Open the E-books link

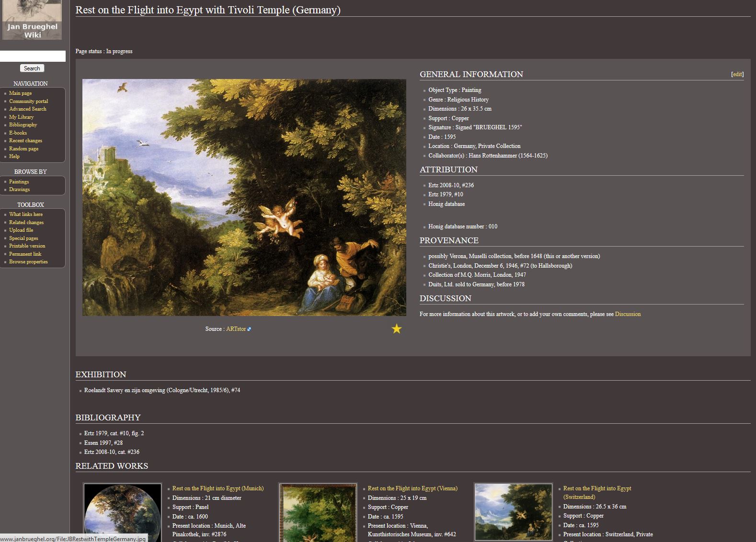pyautogui.click(x=18, y=133)
